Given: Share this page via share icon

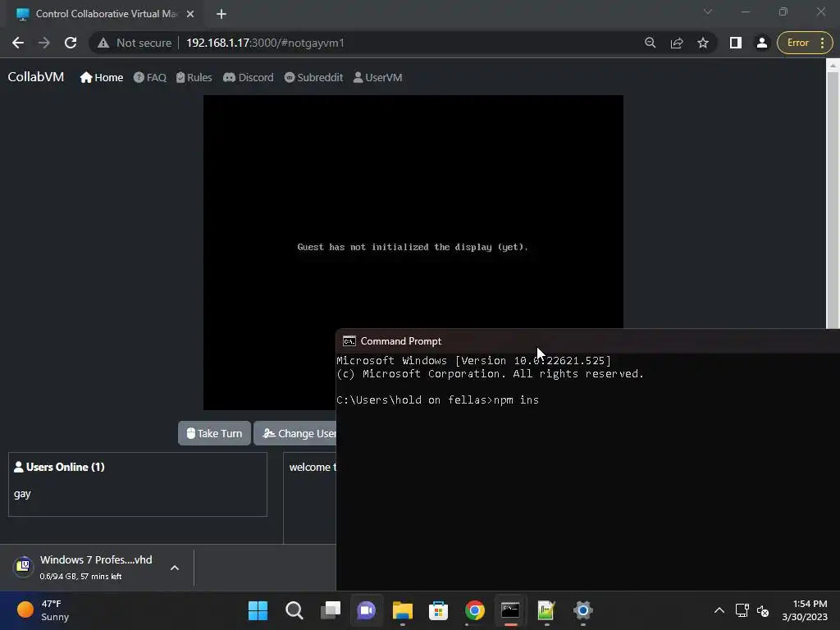Looking at the screenshot, I should pos(677,43).
